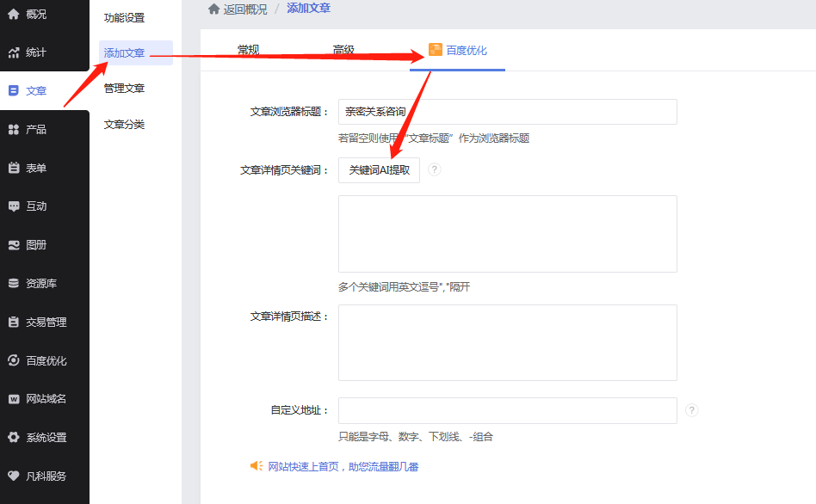Click the 图册 gallery icon
The height and width of the screenshot is (504, 816).
(x=14, y=245)
